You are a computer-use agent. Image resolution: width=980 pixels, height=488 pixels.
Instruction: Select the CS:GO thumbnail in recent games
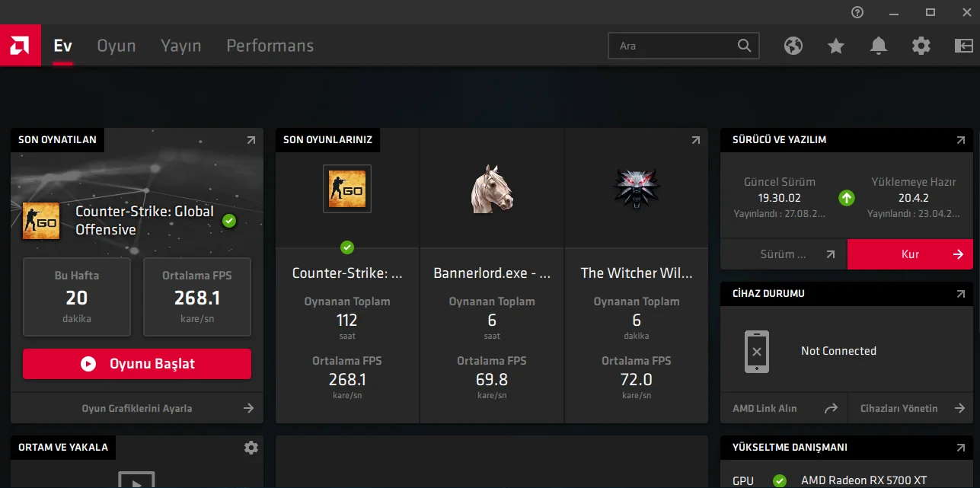pyautogui.click(x=347, y=189)
